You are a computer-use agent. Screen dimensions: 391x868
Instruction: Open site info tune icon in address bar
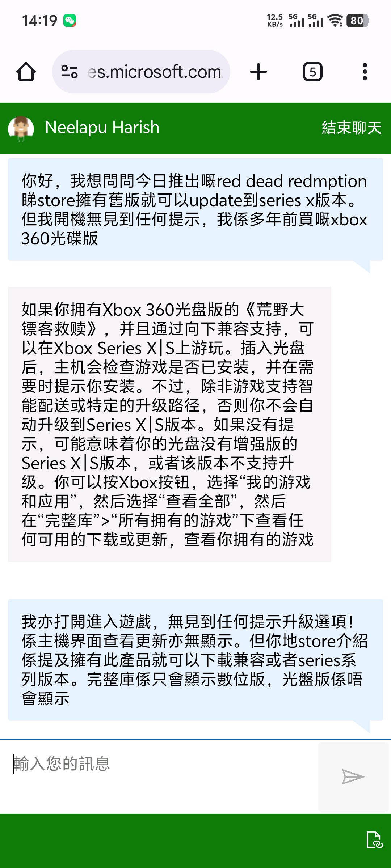(69, 72)
